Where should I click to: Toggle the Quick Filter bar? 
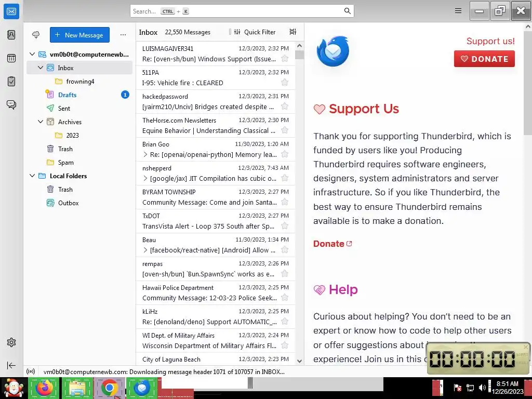click(x=255, y=32)
